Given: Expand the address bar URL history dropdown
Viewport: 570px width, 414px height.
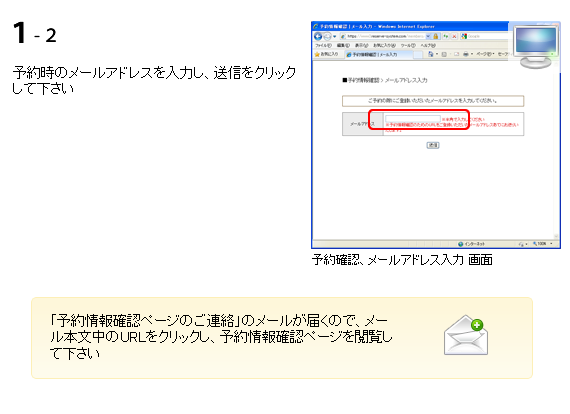Looking at the screenshot, I should click(428, 36).
